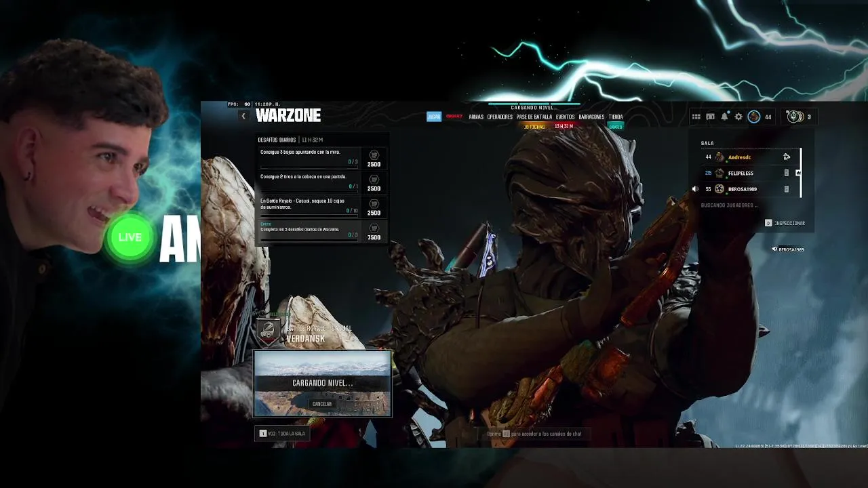This screenshot has height=488, width=868.
Task: Click the speaker icon beside the floating BEROSA1989 tag
Action: 774,249
